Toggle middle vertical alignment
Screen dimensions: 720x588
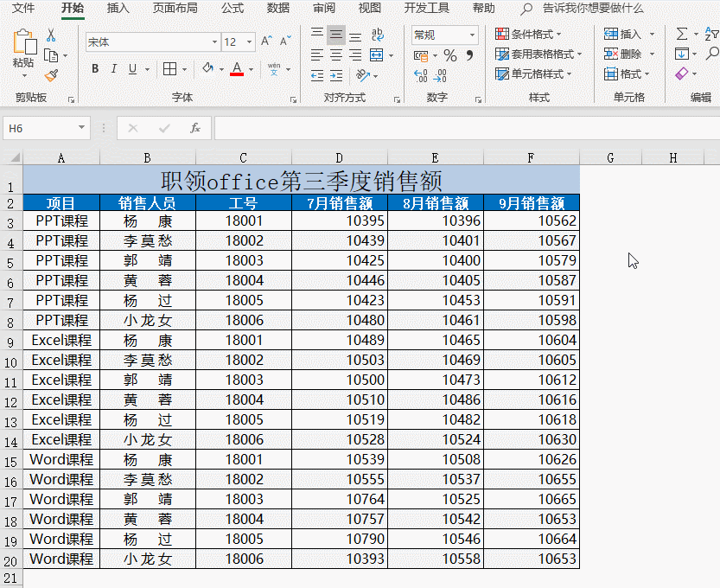tap(336, 35)
